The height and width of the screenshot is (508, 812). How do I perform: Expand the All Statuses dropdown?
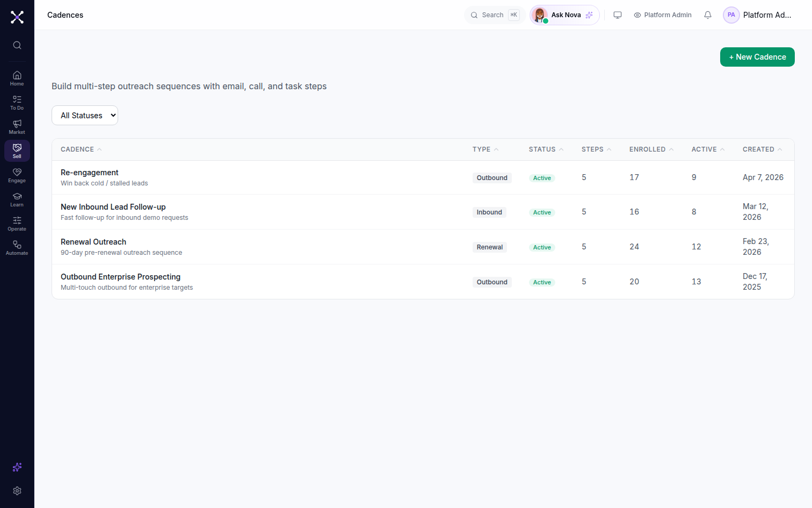85,116
